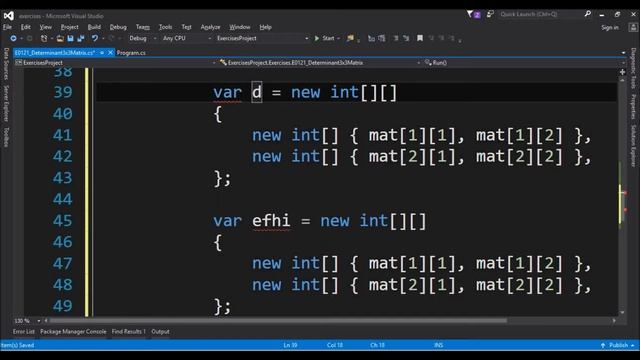Click the account avatar icon beside Sign in
Image resolution: width=640 pixels, height=360 pixels.
click(633, 27)
